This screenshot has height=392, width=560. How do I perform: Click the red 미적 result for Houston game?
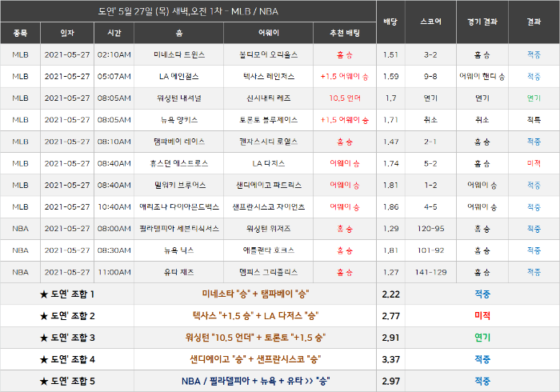(534, 163)
